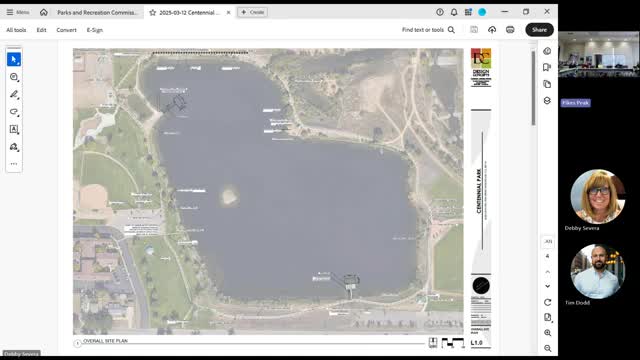Open the Convert menu
Viewport: 640px width, 360px height.
pyautogui.click(x=66, y=30)
